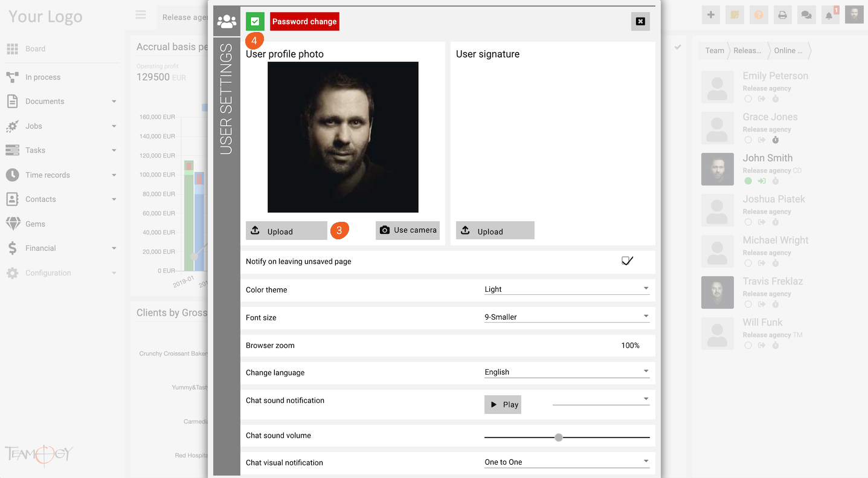The width and height of the screenshot is (868, 478).
Task: Adjust the Chat sound volume slider handle
Action: click(x=559, y=437)
